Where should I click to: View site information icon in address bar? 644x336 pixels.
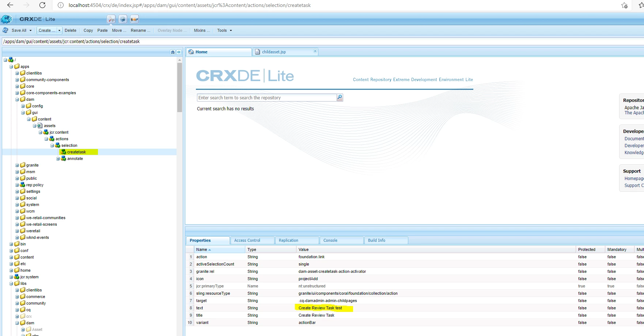click(61, 5)
